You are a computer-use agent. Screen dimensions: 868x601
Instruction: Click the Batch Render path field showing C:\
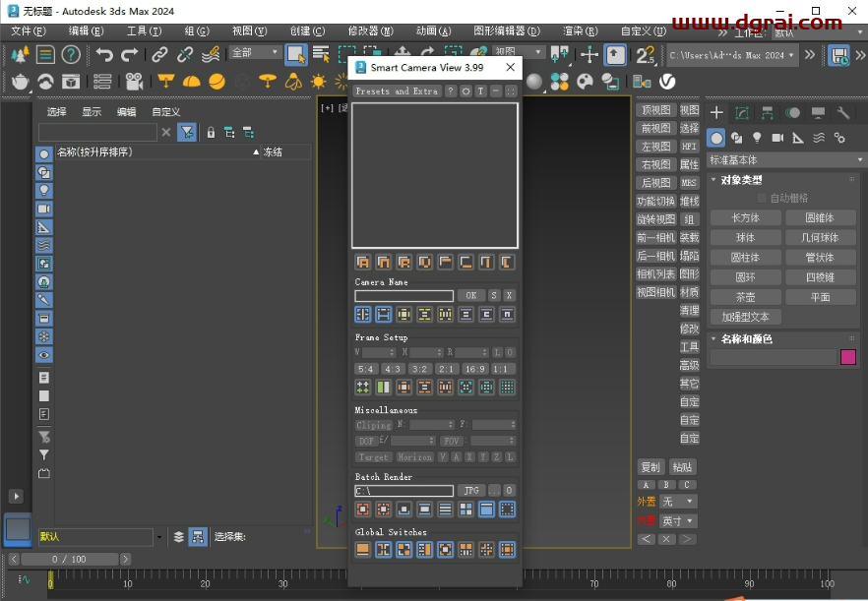point(404,491)
